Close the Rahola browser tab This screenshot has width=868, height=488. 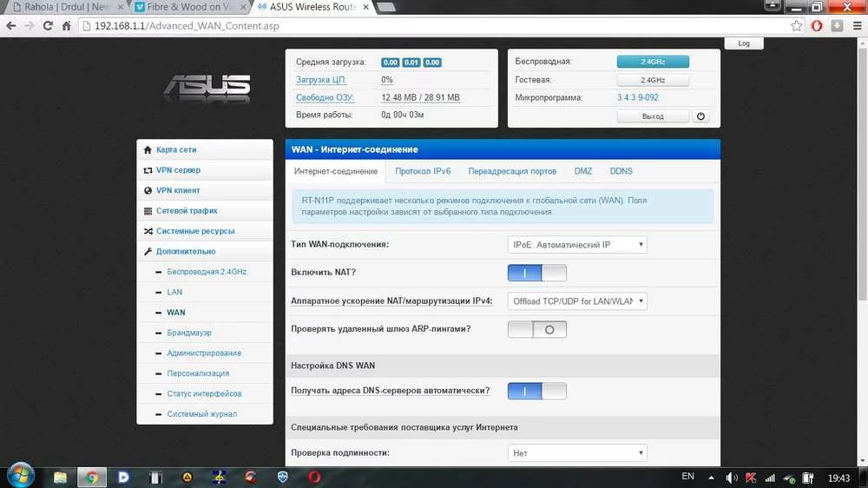point(120,7)
